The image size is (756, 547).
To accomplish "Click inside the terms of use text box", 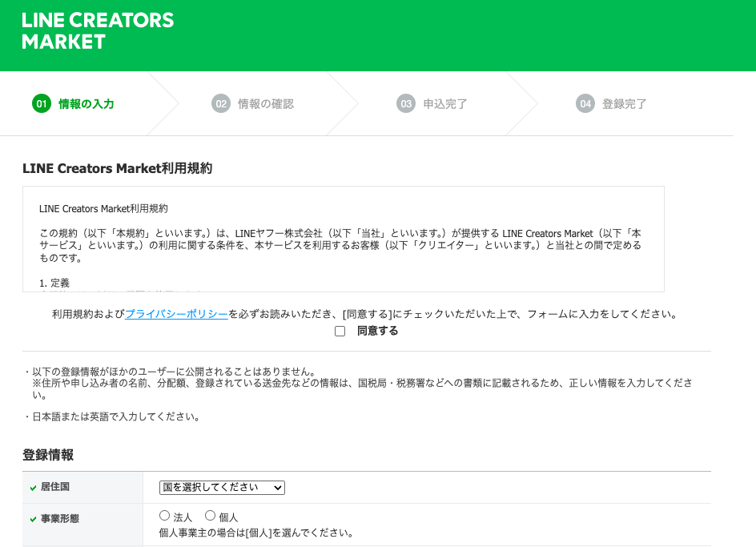I will tap(344, 239).
